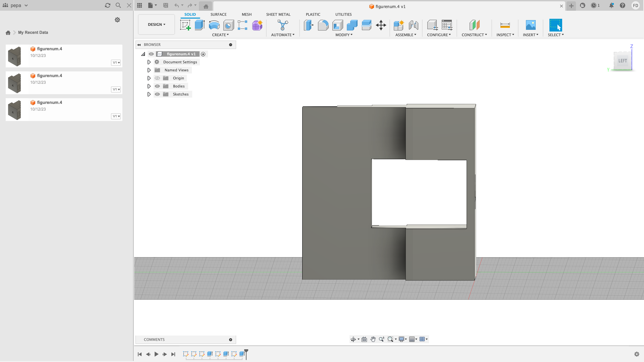
Task: Toggle visibility of the Origin folder
Action: pos(157,78)
